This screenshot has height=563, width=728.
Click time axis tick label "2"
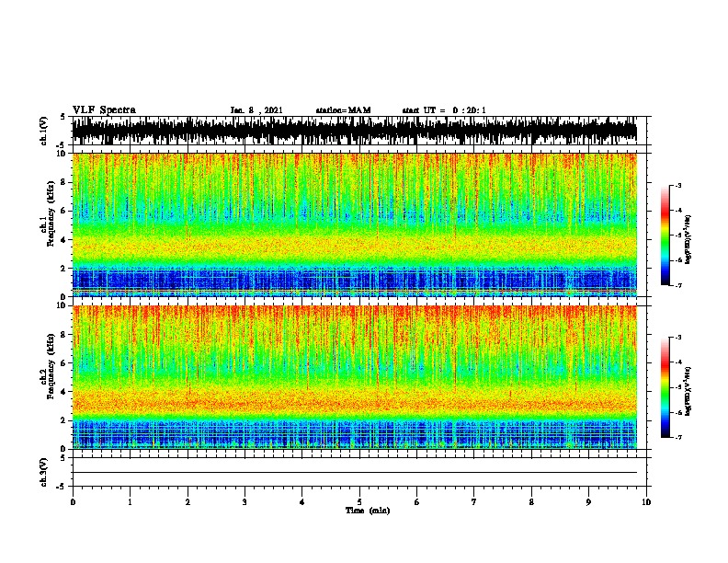click(188, 501)
